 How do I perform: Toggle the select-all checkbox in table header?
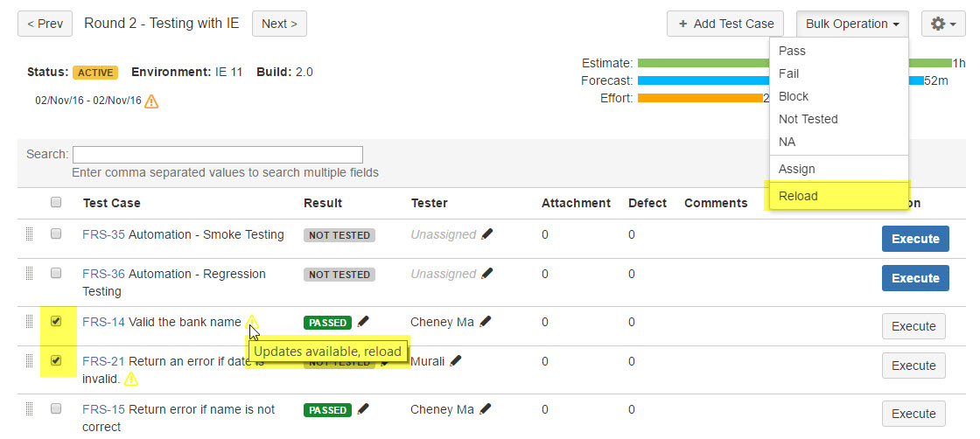coord(56,203)
